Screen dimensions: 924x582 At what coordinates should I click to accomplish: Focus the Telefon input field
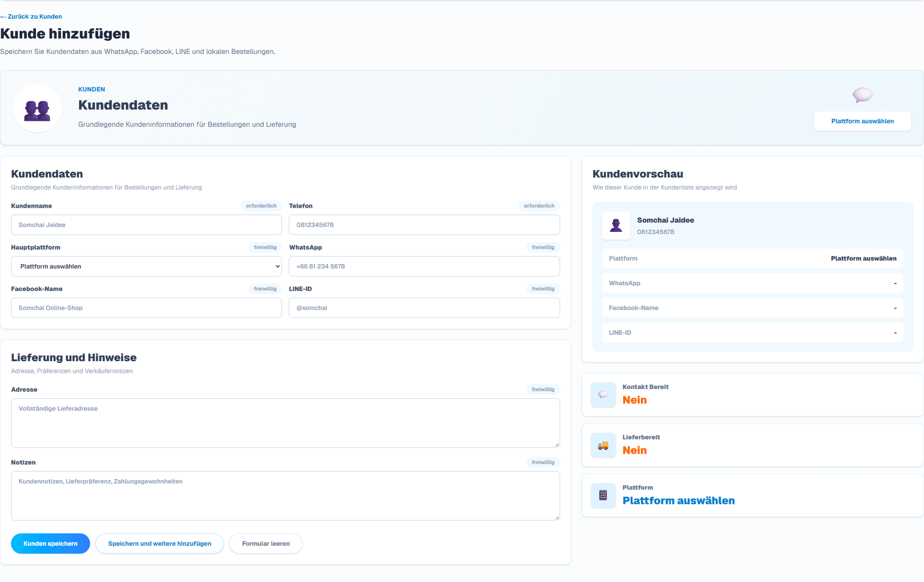pyautogui.click(x=424, y=225)
